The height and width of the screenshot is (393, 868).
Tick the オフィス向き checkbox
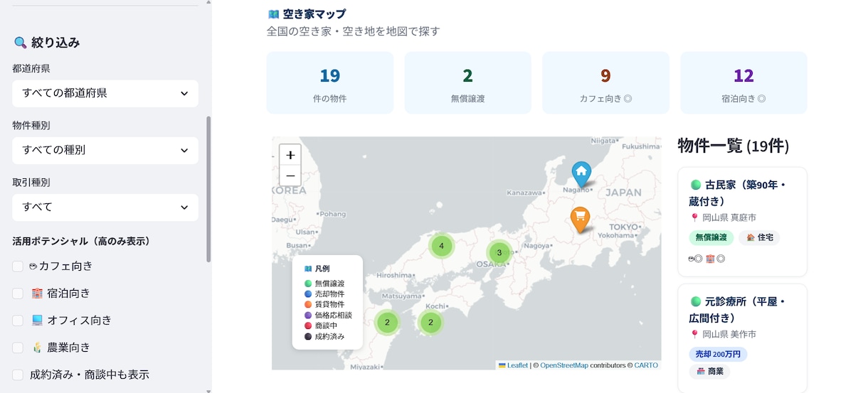[18, 321]
